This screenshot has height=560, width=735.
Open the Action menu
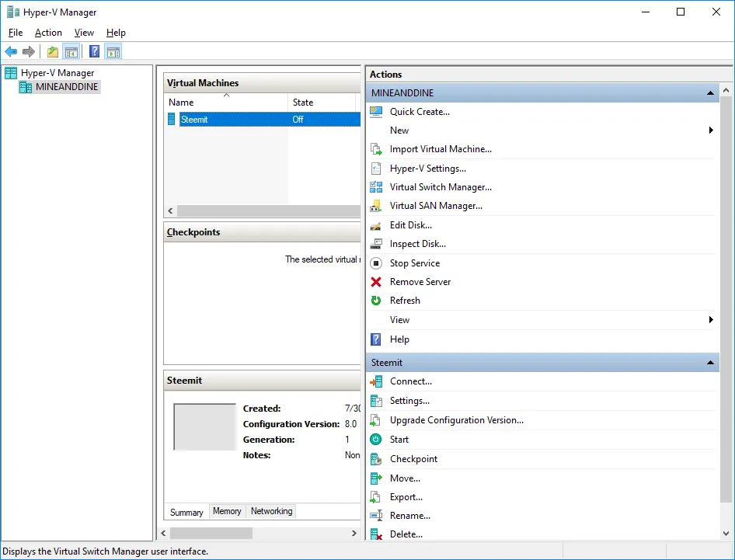48,33
